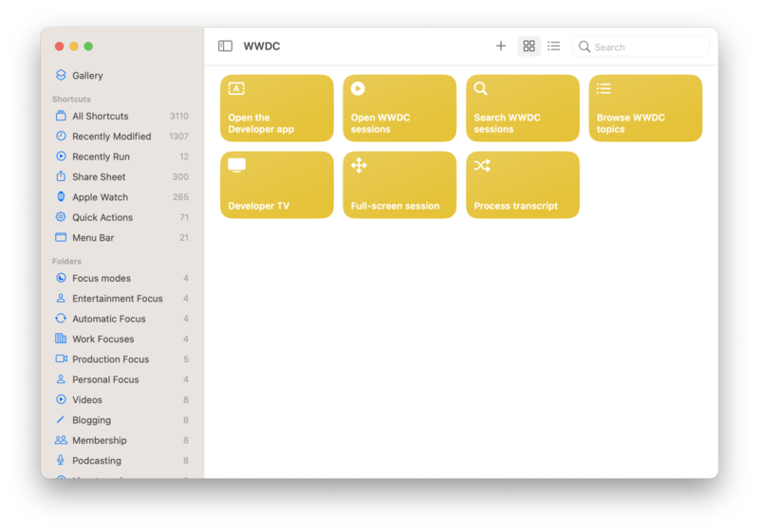Image resolution: width=759 pixels, height=532 pixels.
Task: Click the plus button to add shortcut
Action: 501,46
